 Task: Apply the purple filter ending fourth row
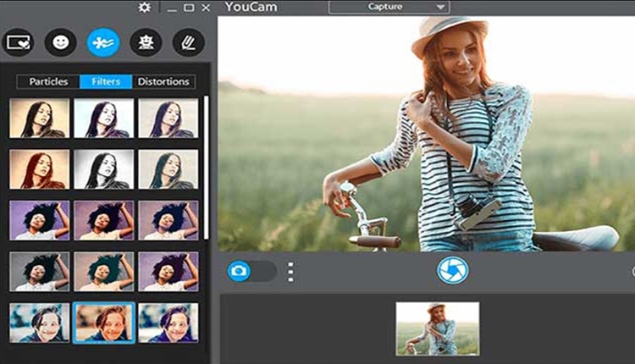tap(168, 272)
